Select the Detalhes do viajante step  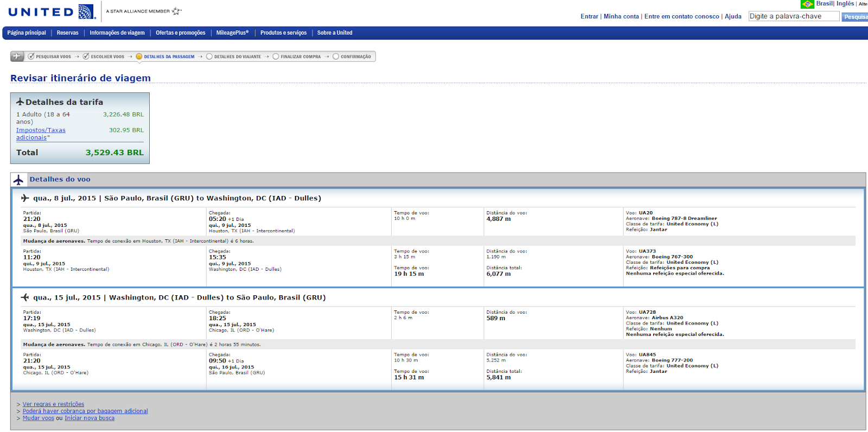click(x=233, y=56)
